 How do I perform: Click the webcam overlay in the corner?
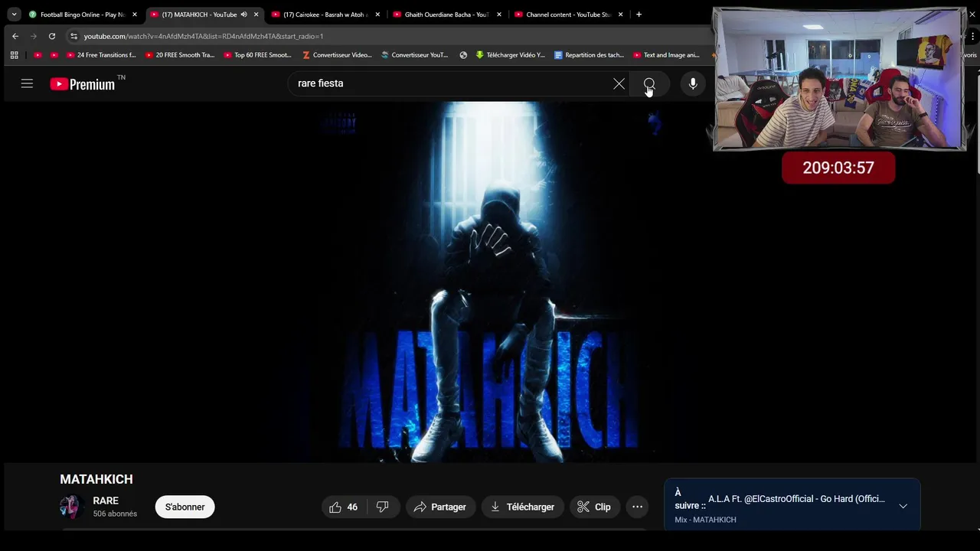[x=840, y=79]
